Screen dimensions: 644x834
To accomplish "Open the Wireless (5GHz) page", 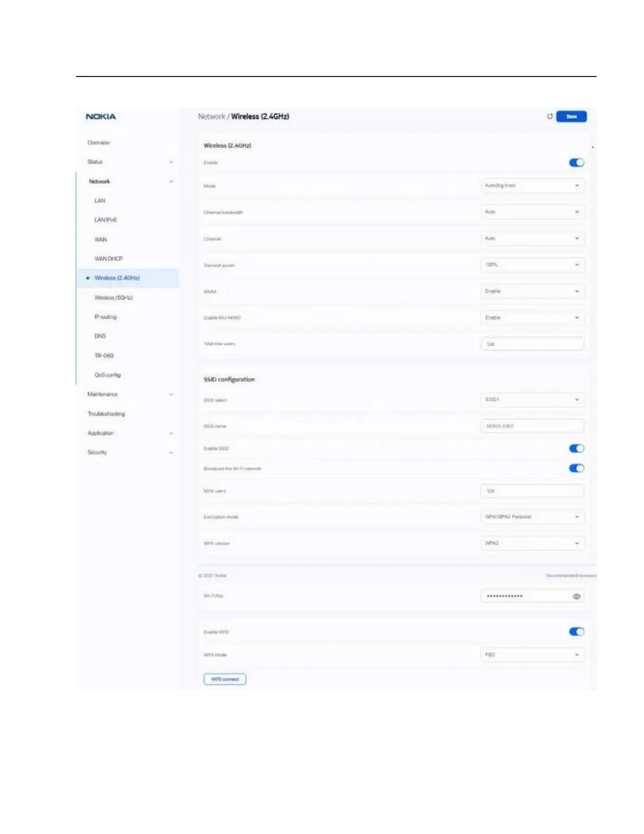I will click(x=113, y=298).
